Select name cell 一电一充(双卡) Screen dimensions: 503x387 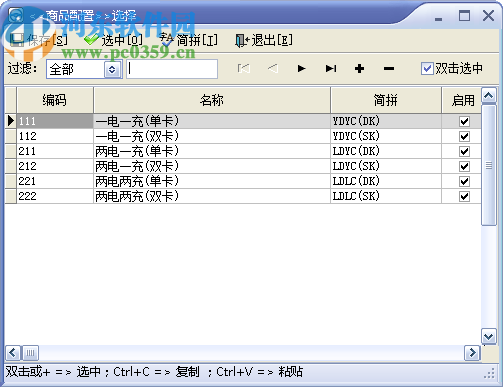[212, 136]
